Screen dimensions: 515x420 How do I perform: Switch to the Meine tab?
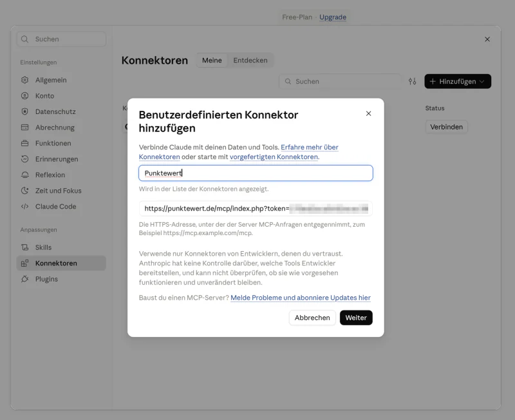[212, 60]
